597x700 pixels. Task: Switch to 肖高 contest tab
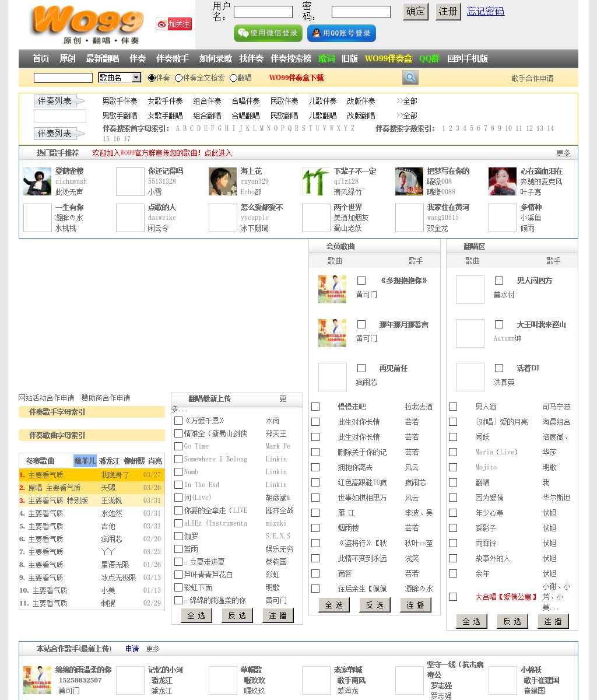coord(155,461)
